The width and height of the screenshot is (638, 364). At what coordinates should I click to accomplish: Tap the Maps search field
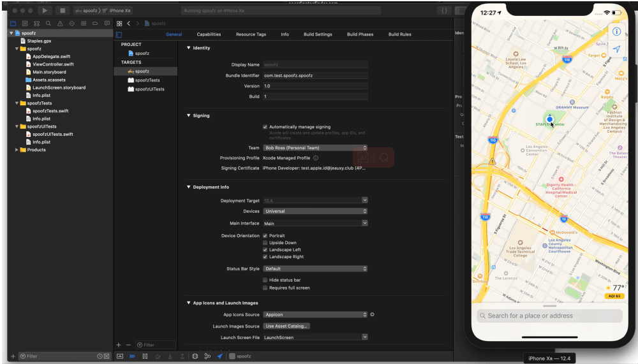coord(550,316)
